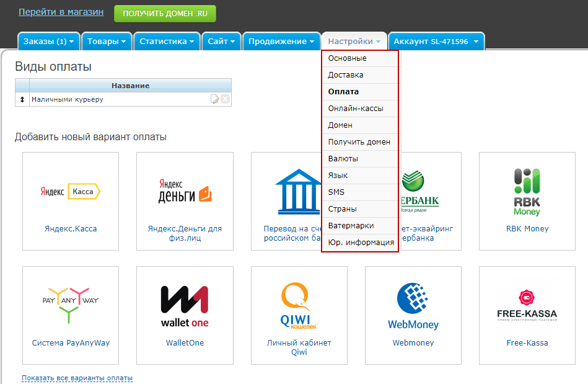Click the Sberbank logo
Screen dimensions: 588x384
point(420,192)
